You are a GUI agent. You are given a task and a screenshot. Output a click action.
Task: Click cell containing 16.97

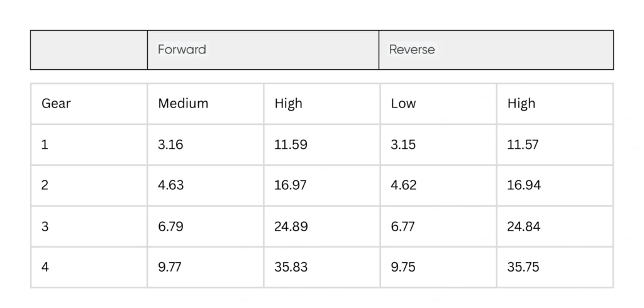[x=291, y=185]
